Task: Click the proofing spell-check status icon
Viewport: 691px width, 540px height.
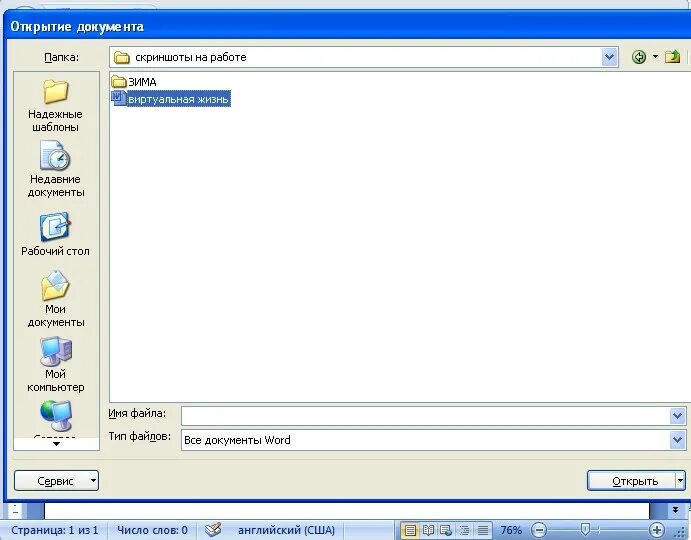Action: click(x=213, y=529)
